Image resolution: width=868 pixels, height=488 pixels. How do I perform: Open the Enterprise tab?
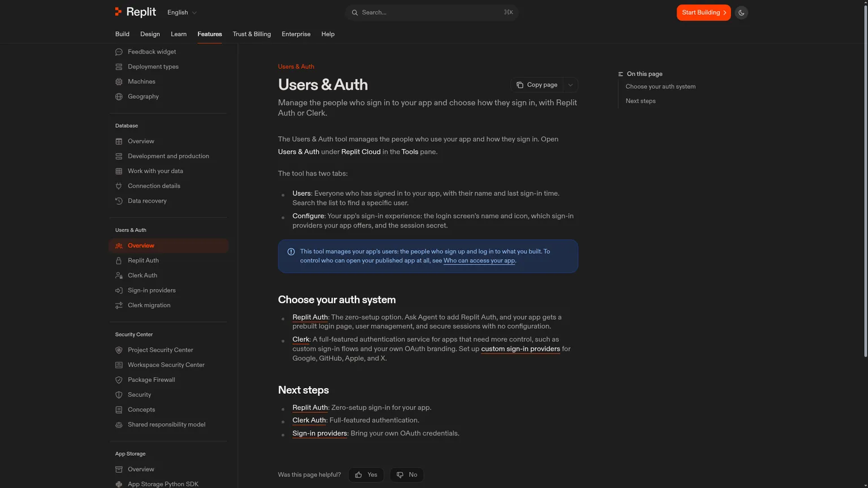296,34
